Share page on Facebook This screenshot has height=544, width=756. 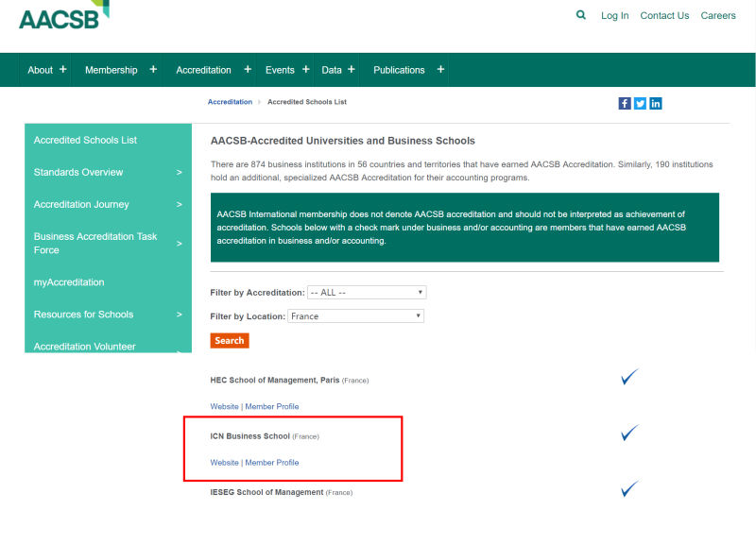[625, 104]
